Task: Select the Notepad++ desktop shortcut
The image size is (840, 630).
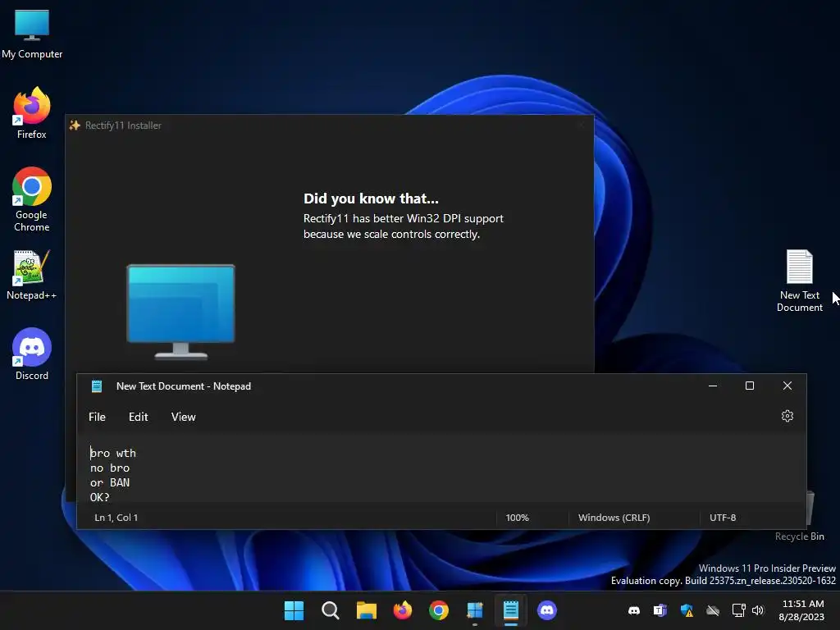Action: click(32, 275)
